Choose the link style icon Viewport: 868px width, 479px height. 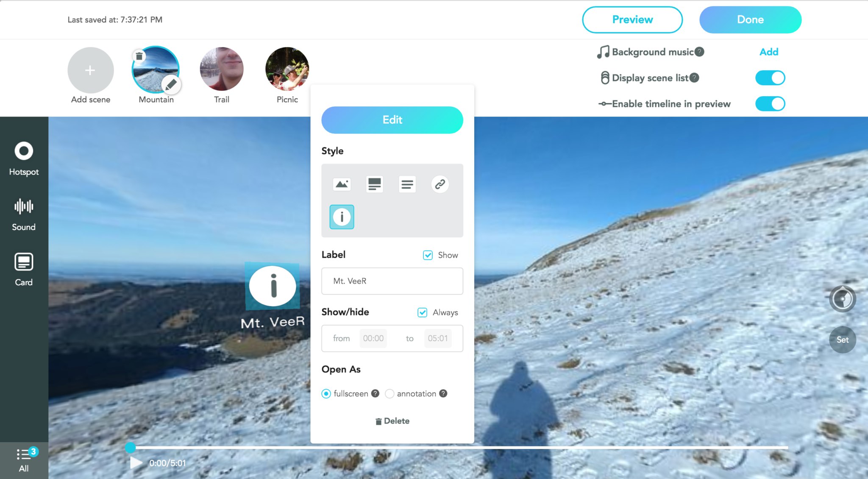pyautogui.click(x=440, y=184)
